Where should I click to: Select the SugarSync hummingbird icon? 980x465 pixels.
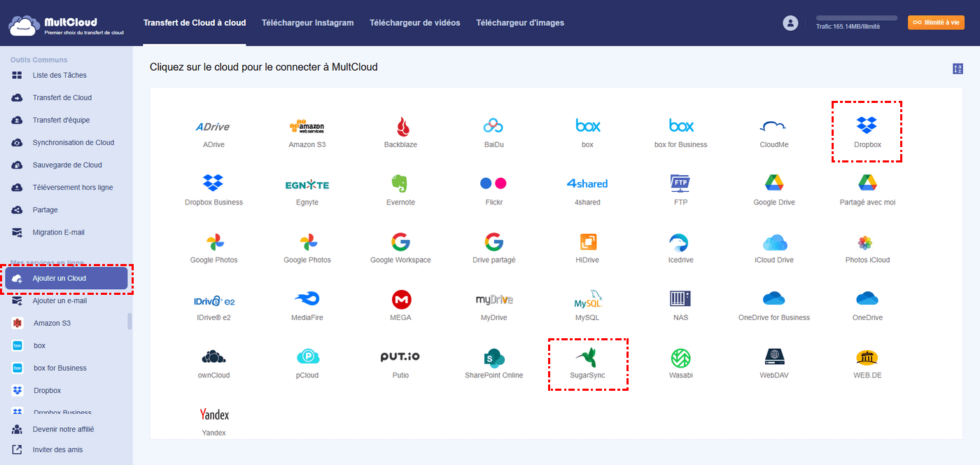(587, 356)
